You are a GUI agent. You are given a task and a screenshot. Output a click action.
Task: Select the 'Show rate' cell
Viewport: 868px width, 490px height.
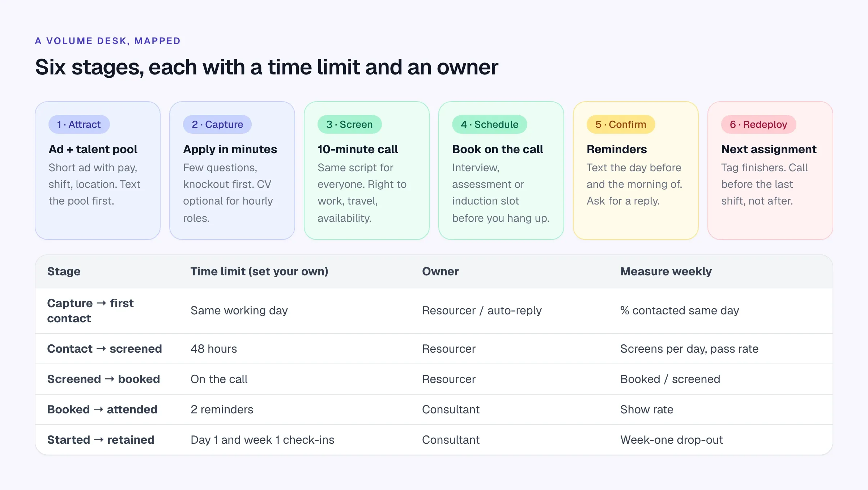coord(647,409)
